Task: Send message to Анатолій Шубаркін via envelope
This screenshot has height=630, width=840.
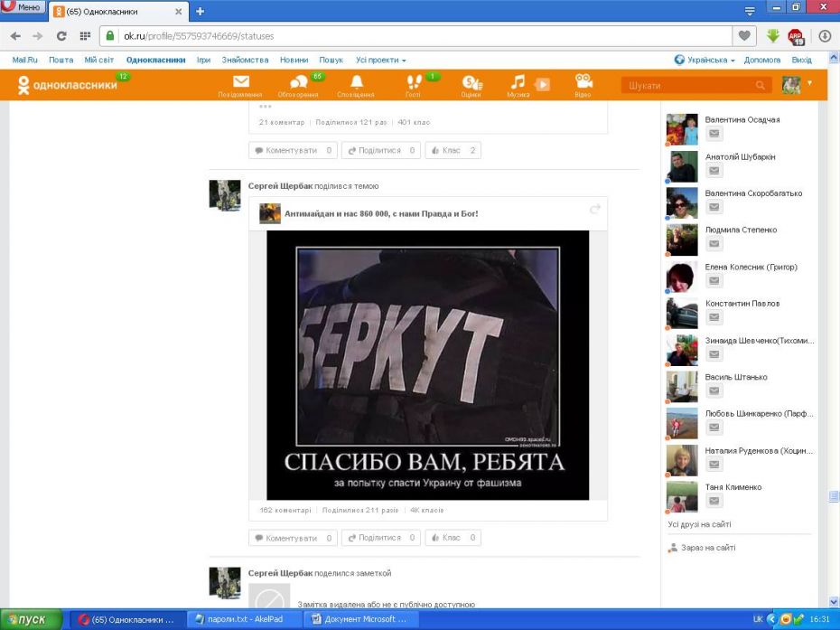Action: coord(714,171)
